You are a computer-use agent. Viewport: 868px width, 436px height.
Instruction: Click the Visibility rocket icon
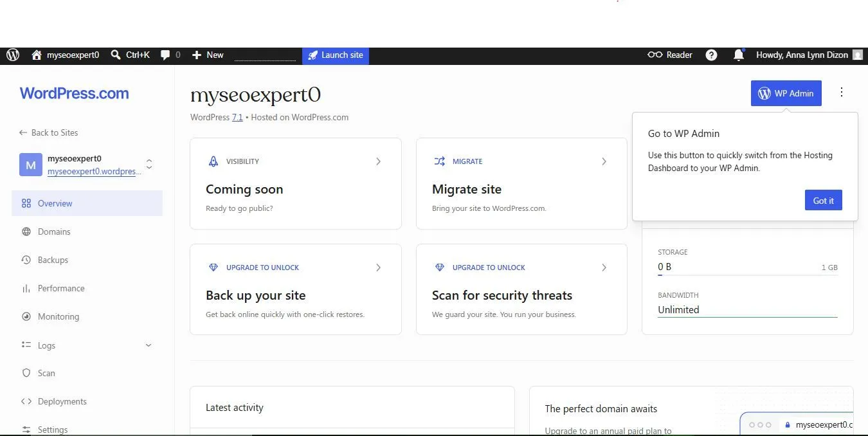tap(213, 161)
